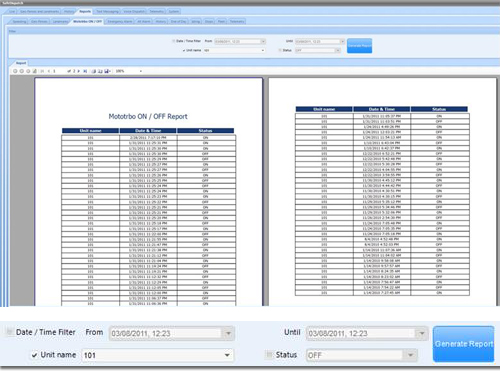Toggle Date / Time Filter checkbox in small filter panel
The width and height of the screenshot is (500, 376).
pos(173,41)
